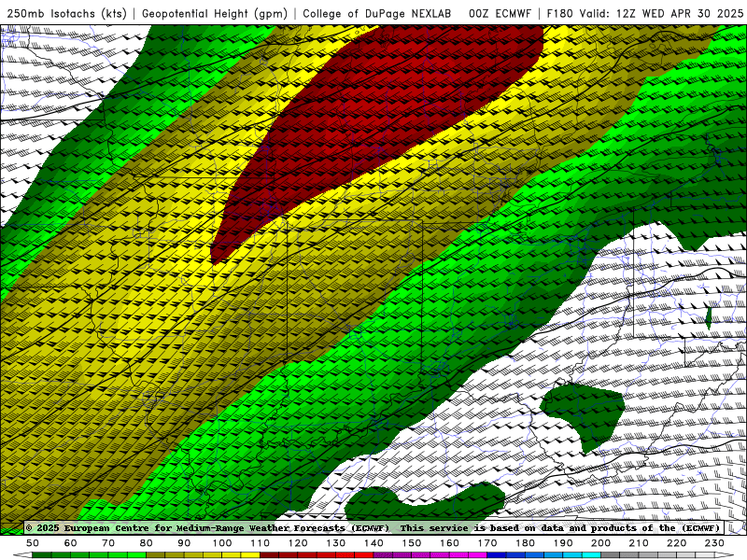The image size is (747, 560).
Task: Click the '90' value on the color scale
Action: click(x=184, y=543)
